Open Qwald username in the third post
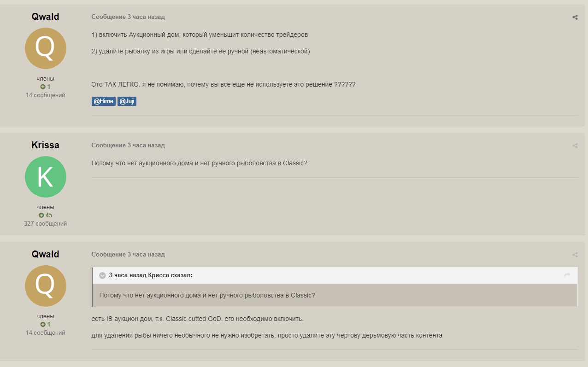Viewport: 588px width, 367px height. click(x=45, y=254)
